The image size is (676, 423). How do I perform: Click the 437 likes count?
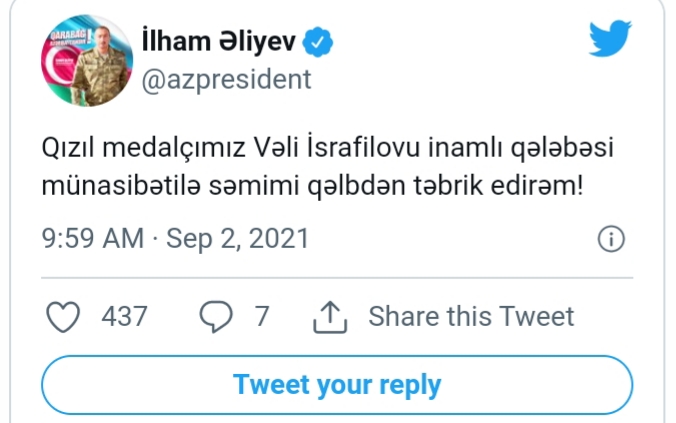[124, 317]
